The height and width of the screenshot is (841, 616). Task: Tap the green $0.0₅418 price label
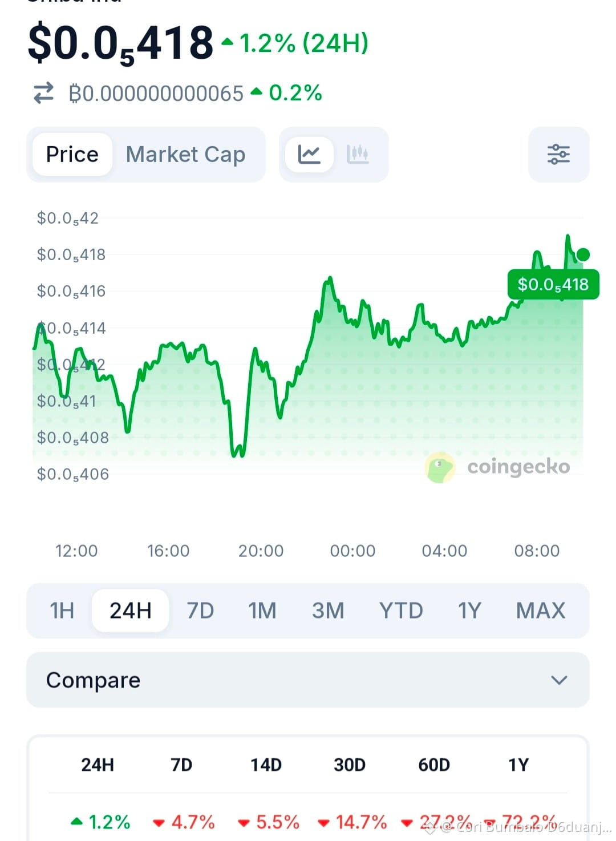(x=553, y=284)
